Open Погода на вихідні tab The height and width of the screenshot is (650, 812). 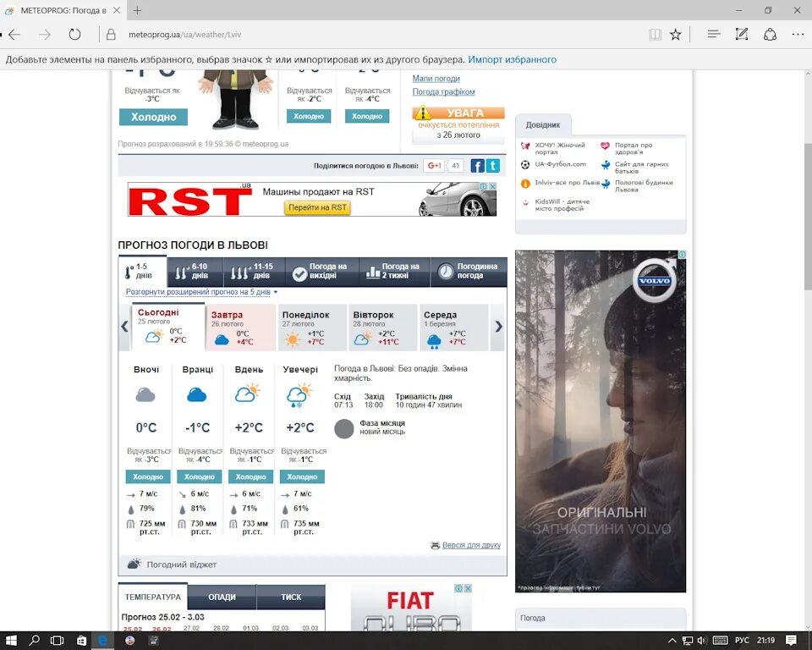(321, 271)
